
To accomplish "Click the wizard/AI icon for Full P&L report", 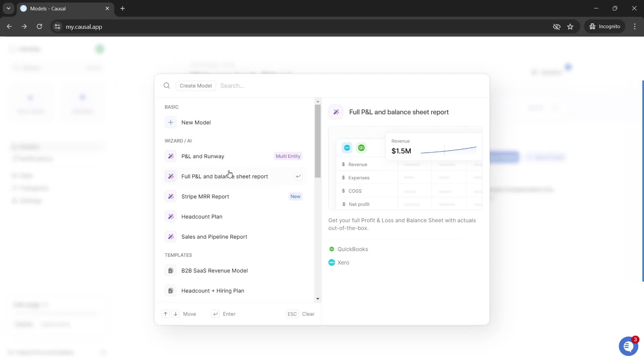I will pos(171,176).
